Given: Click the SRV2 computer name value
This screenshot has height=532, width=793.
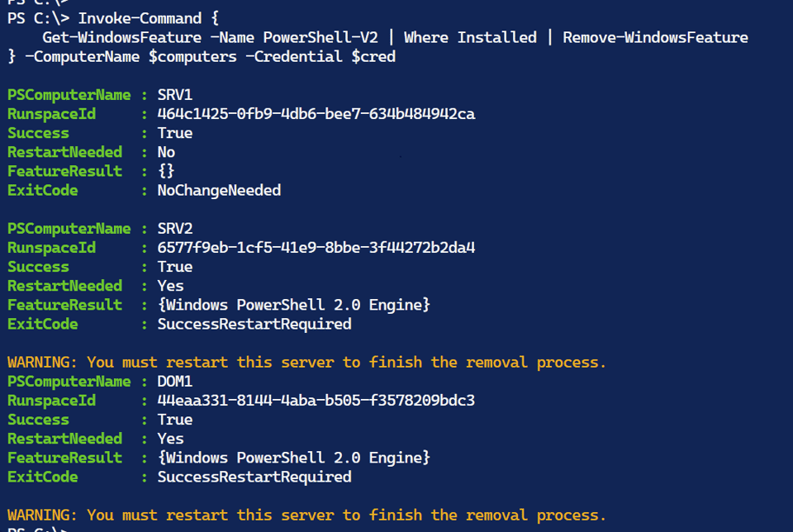Looking at the screenshot, I should point(175,229).
